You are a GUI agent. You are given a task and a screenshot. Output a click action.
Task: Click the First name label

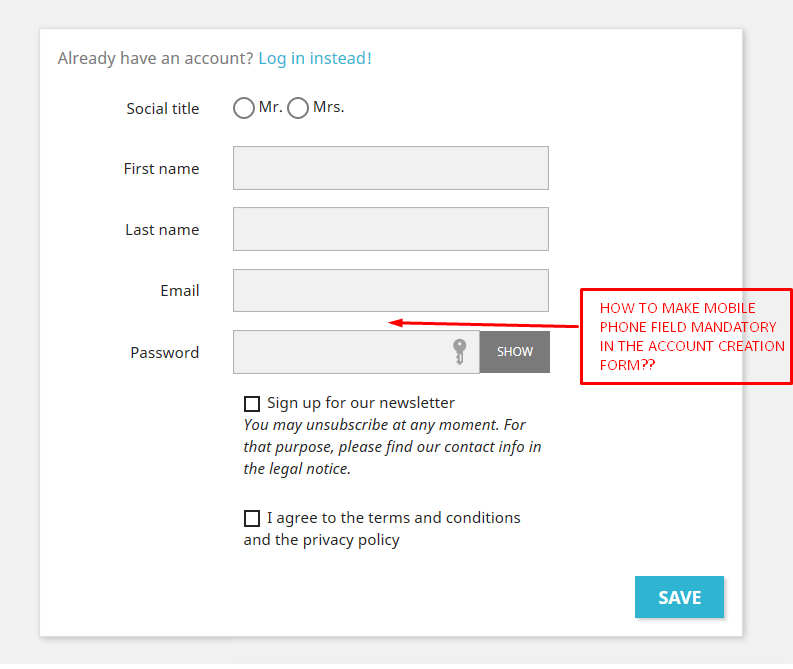click(161, 169)
